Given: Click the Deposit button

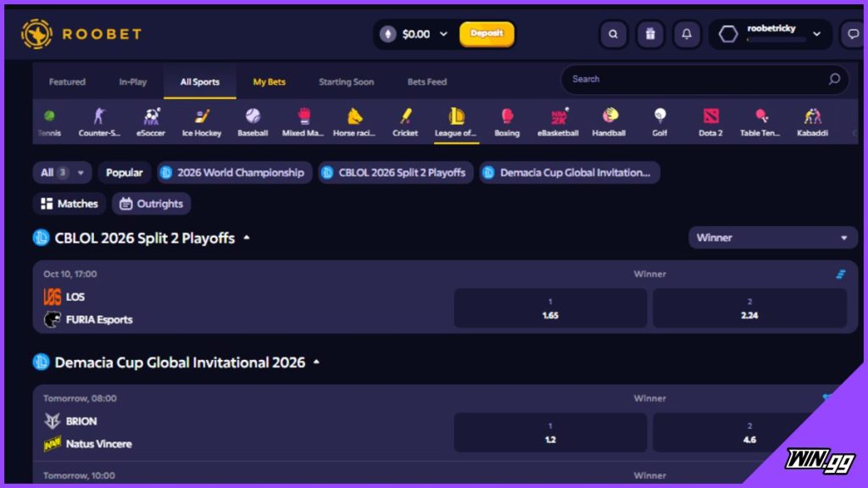Looking at the screenshot, I should coord(487,34).
